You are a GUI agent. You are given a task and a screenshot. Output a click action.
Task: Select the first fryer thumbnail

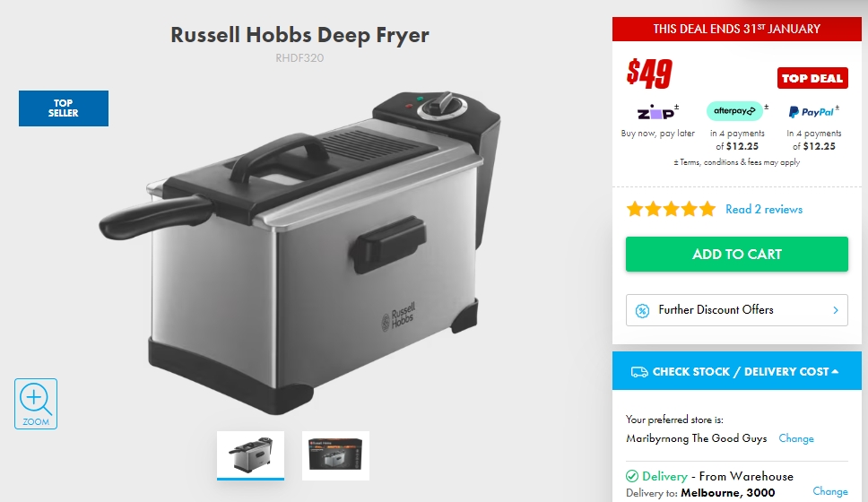coord(251,455)
